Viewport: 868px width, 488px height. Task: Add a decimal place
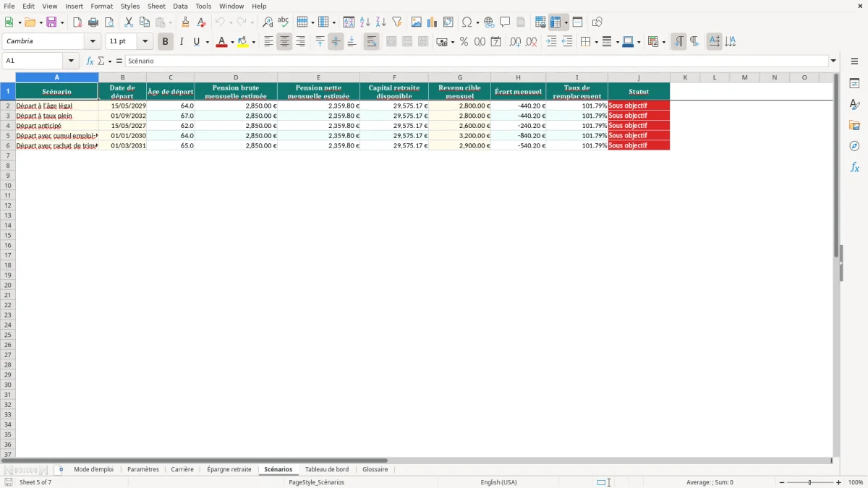tap(516, 42)
